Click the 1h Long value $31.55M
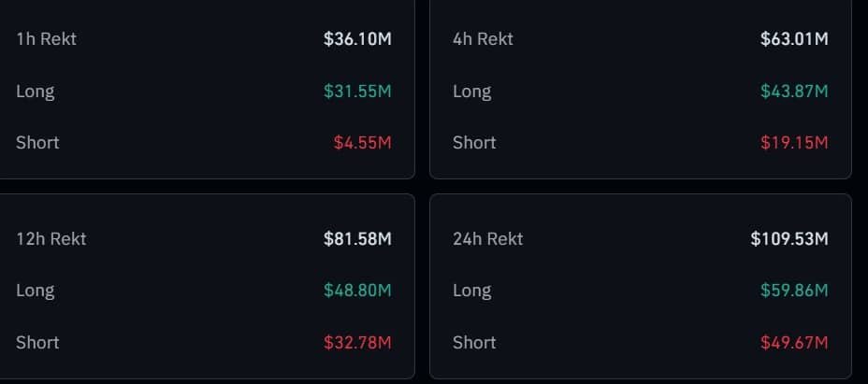868x384 pixels. [357, 92]
